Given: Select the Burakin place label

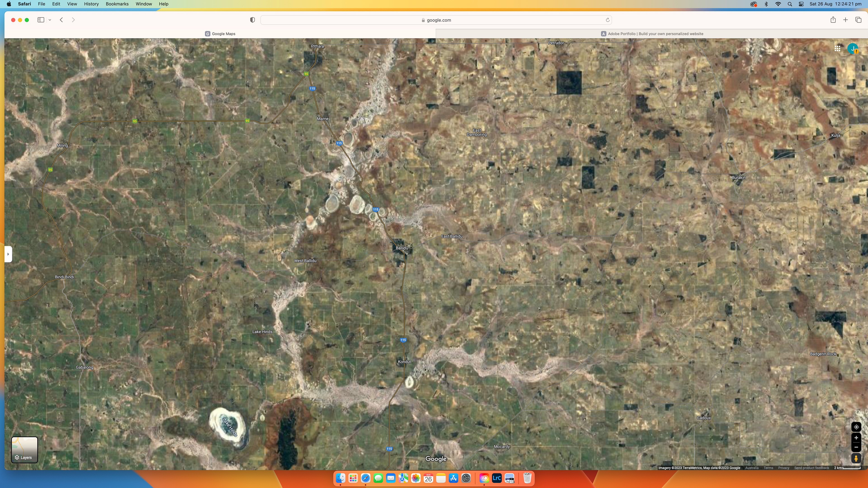Looking at the screenshot, I should (739, 178).
